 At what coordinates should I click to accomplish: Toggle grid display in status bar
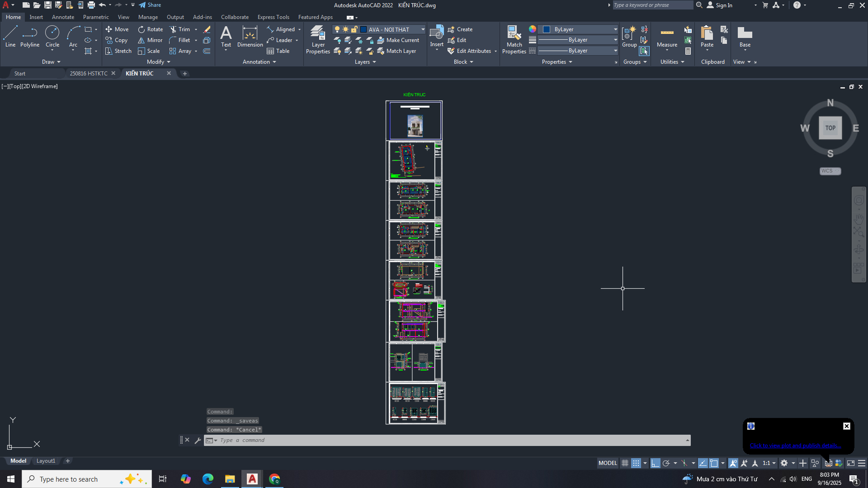(x=625, y=463)
